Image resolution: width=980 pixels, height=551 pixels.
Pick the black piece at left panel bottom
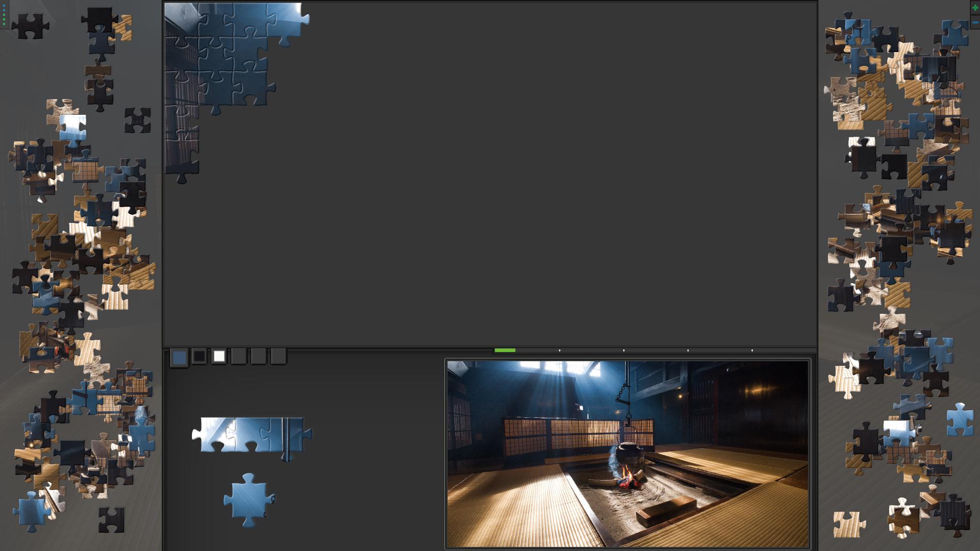tap(111, 520)
